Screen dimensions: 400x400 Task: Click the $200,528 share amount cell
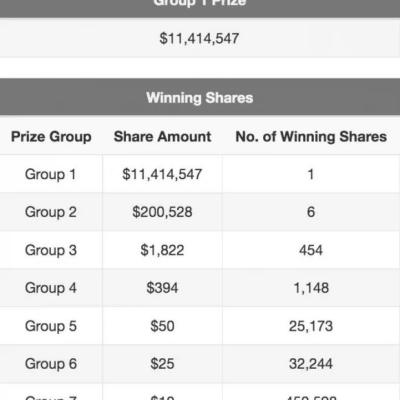(162, 212)
